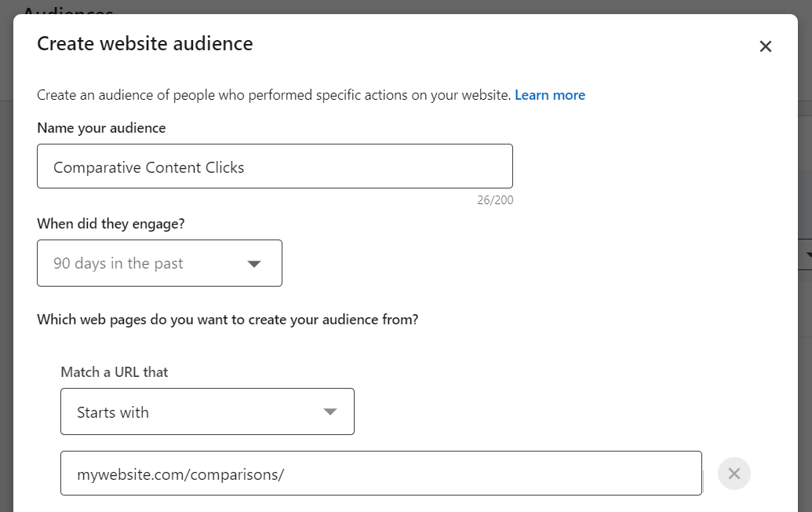The width and height of the screenshot is (812, 512).
Task: Click the arrow on the engagement period dropdown
Action: point(253,264)
